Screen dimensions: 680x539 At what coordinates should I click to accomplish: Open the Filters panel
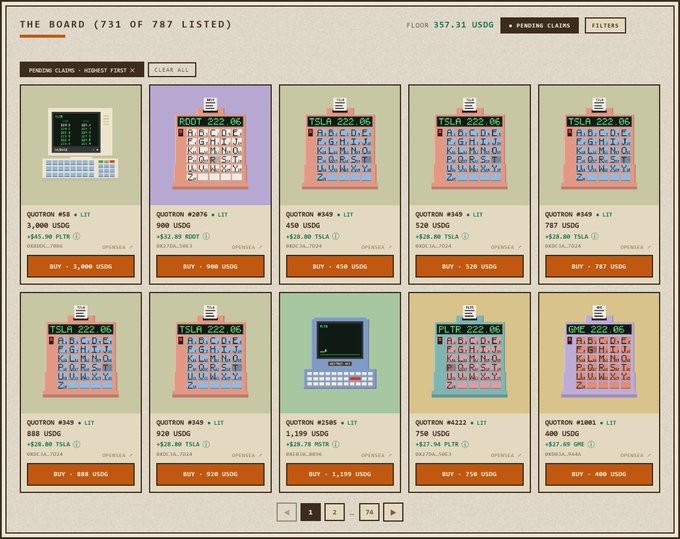[x=605, y=26]
